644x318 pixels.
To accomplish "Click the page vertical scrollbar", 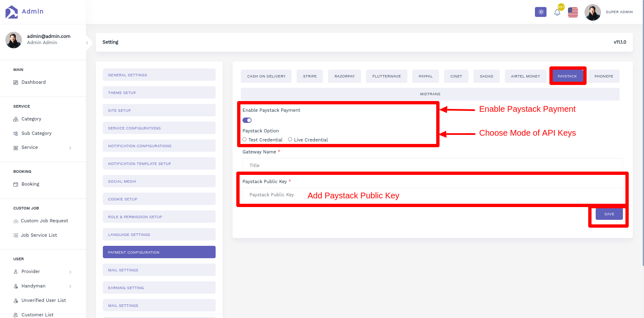I will tap(642, 132).
